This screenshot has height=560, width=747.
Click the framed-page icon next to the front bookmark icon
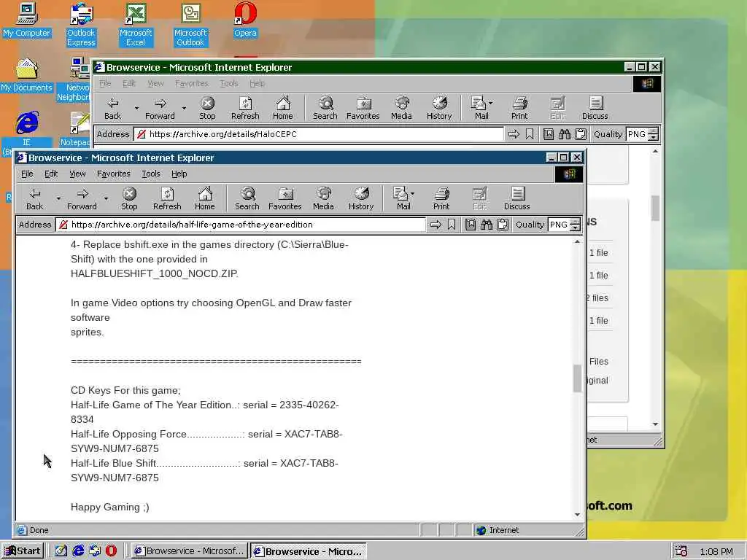(471, 225)
